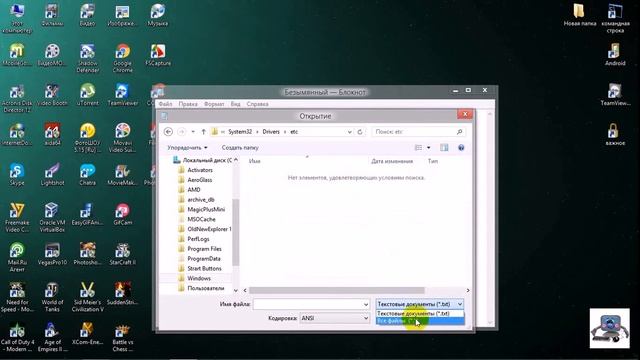The image size is (640, 360).
Task: Select the Movavi Video Suite icon
Action: 122,138
